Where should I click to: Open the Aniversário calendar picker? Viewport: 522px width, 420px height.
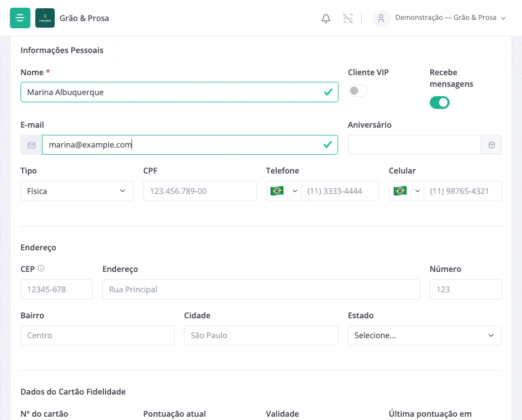(x=492, y=145)
